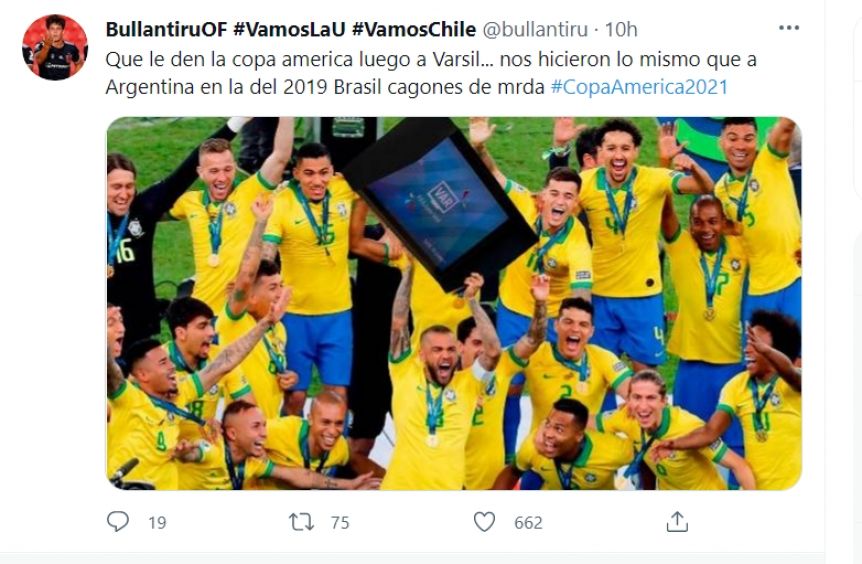Click the like count 662

click(528, 522)
